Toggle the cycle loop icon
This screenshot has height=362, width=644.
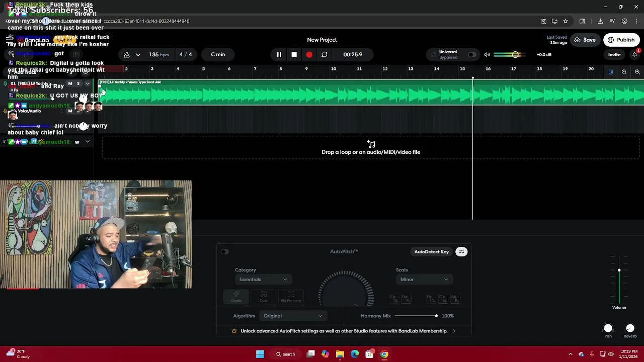click(x=324, y=54)
